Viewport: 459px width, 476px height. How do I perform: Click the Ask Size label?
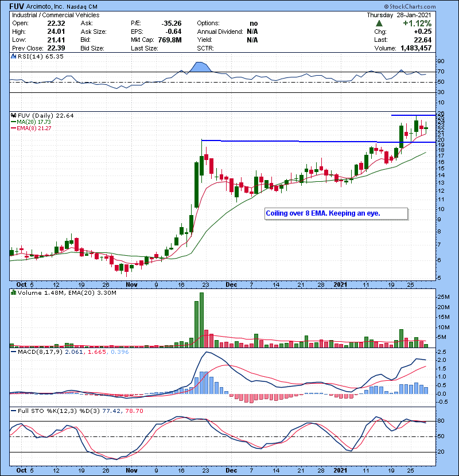pyautogui.click(x=94, y=32)
